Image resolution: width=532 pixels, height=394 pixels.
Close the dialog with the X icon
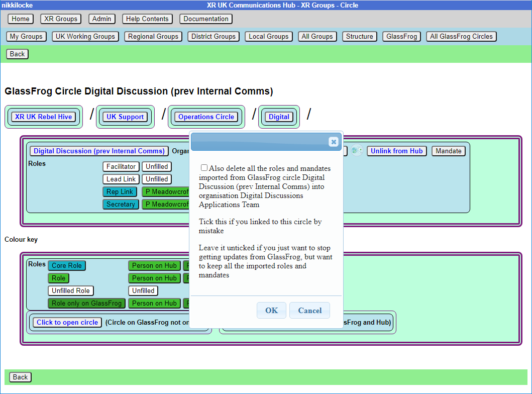[x=334, y=142]
